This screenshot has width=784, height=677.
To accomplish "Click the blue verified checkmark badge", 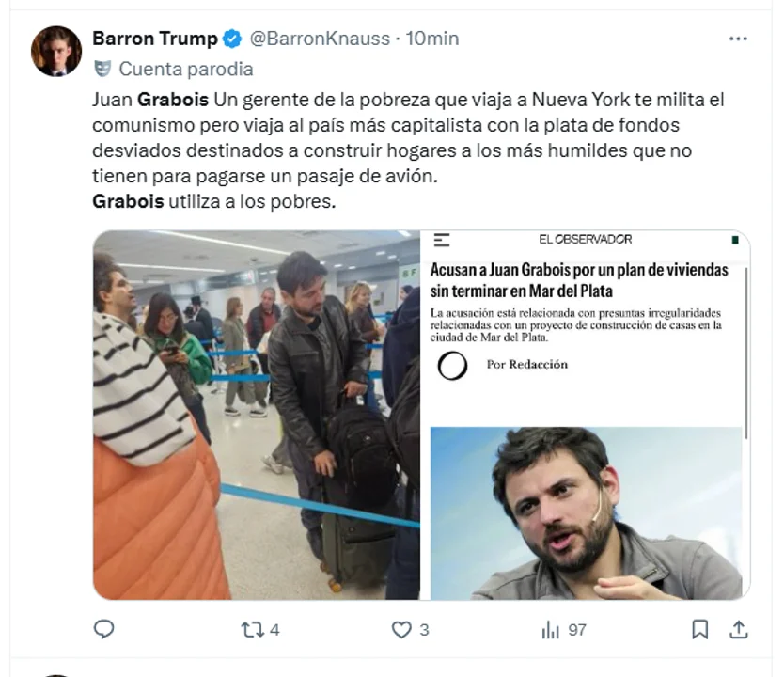I will [232, 39].
